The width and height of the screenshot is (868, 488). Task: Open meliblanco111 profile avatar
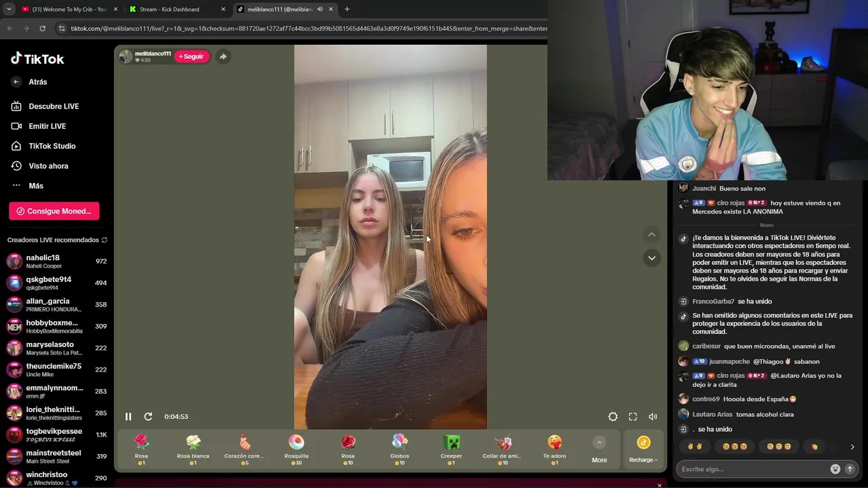(x=125, y=56)
